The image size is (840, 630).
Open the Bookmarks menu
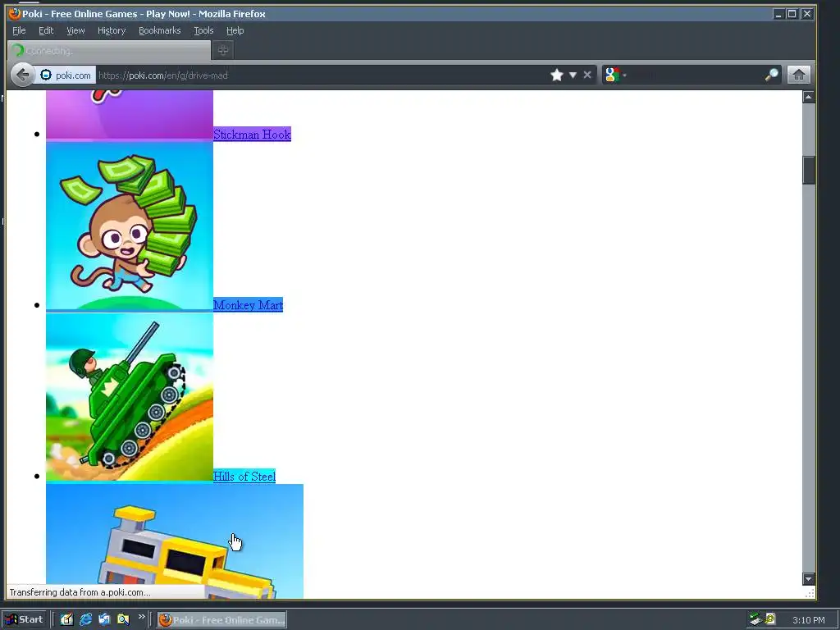pyautogui.click(x=160, y=30)
